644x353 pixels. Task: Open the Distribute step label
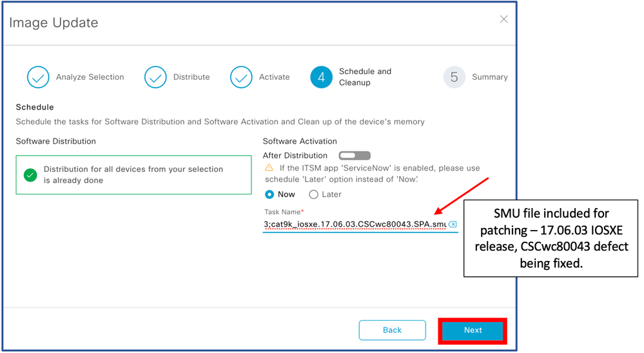[191, 77]
